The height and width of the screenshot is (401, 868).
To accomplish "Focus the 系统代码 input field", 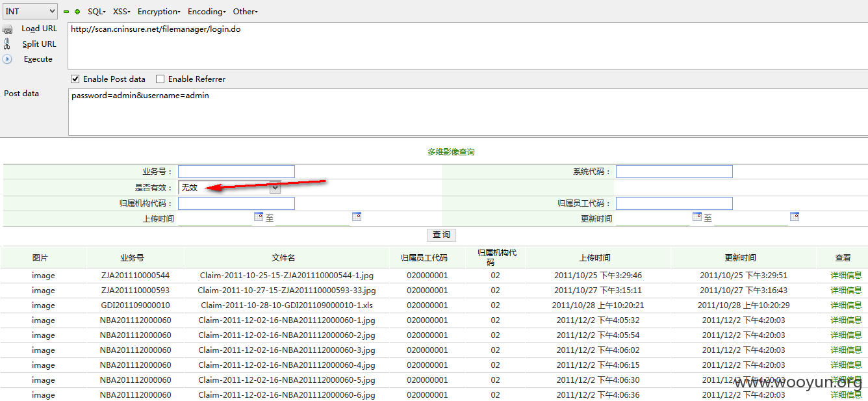I will pos(674,172).
